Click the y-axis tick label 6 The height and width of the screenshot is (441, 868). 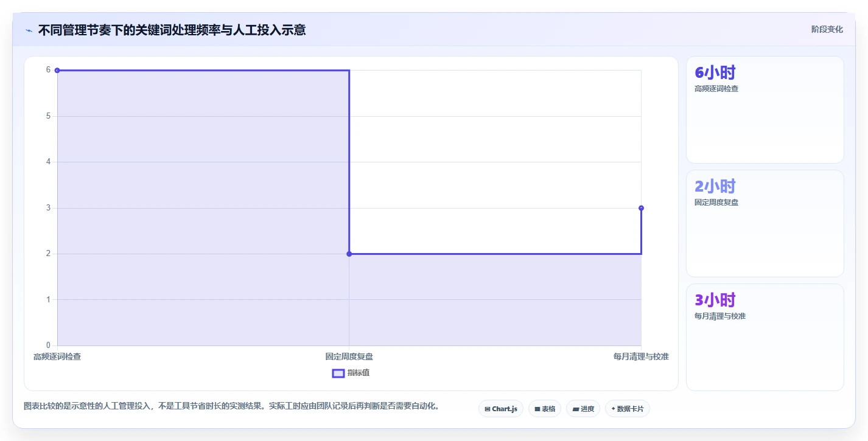pyautogui.click(x=48, y=70)
